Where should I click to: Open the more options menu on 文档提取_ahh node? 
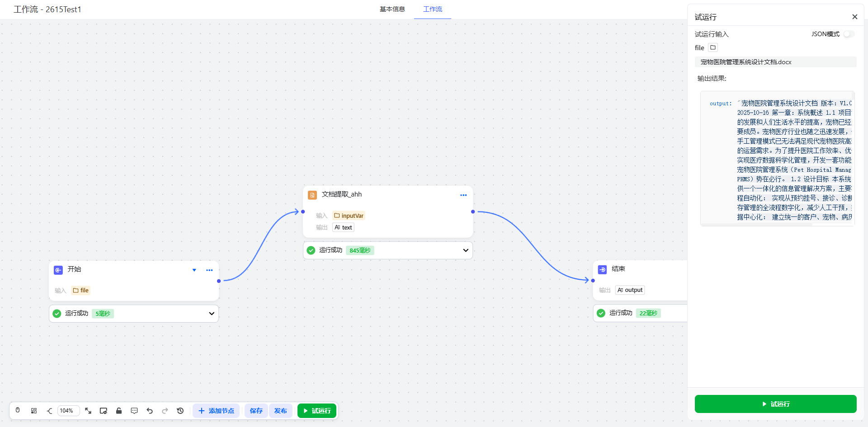click(x=463, y=195)
